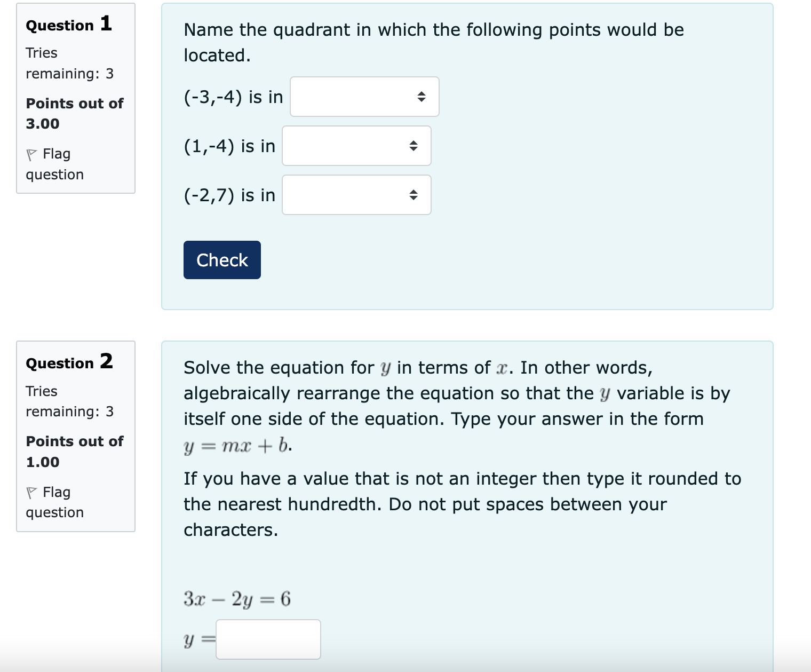The image size is (811, 672).
Task: Click the Question 1 heading
Action: click(x=69, y=24)
